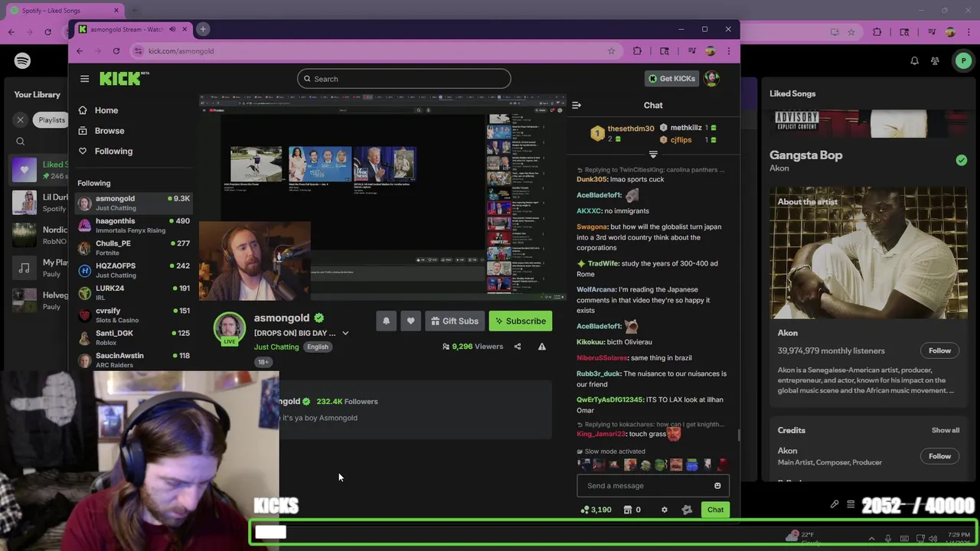Click Show all in Spotify Credits
980x551 pixels.
click(x=945, y=431)
